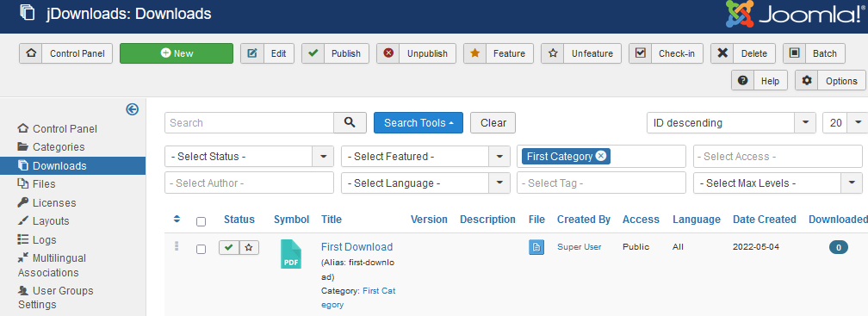Open the First Download title link
Image resolution: width=868 pixels, height=316 pixels.
(x=357, y=247)
